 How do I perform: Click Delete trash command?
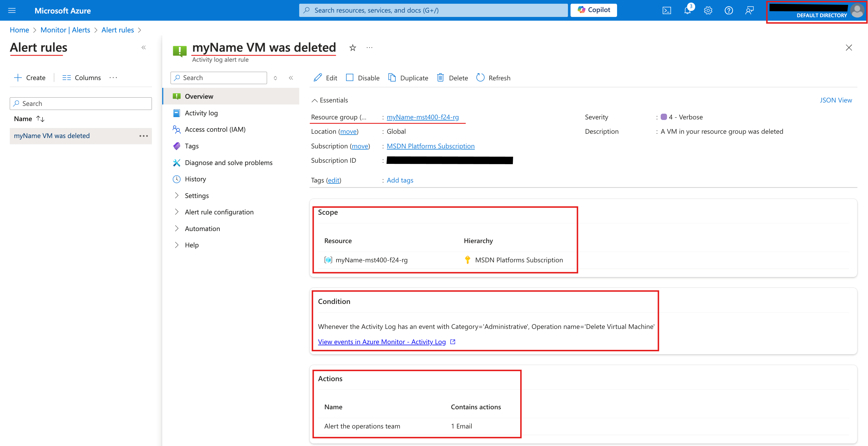pyautogui.click(x=452, y=78)
